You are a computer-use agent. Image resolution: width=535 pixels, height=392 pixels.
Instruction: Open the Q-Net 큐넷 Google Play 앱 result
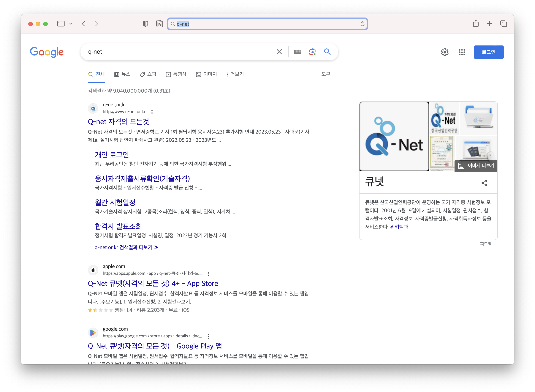pyautogui.click(x=155, y=346)
